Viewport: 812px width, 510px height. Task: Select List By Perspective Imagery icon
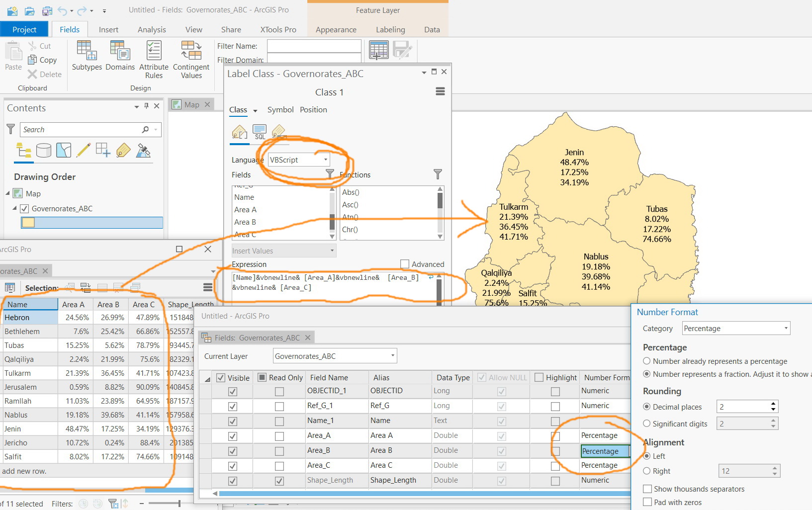pyautogui.click(x=143, y=150)
